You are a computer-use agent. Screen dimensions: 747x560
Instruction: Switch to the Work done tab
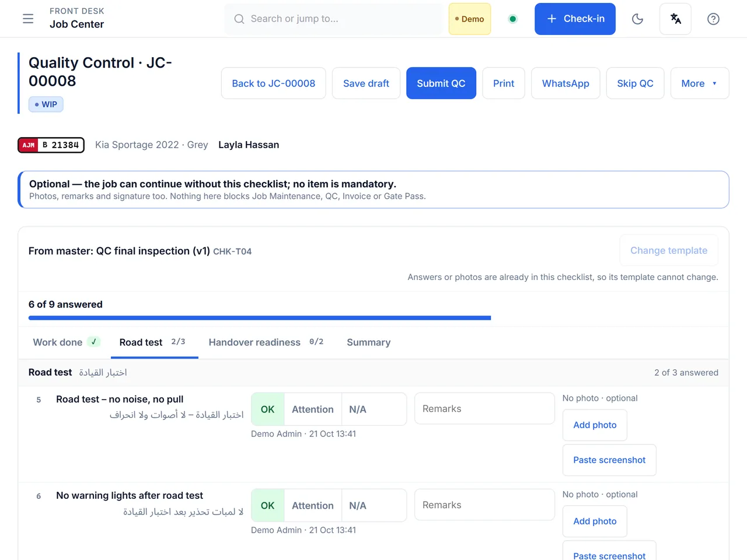[67, 342]
